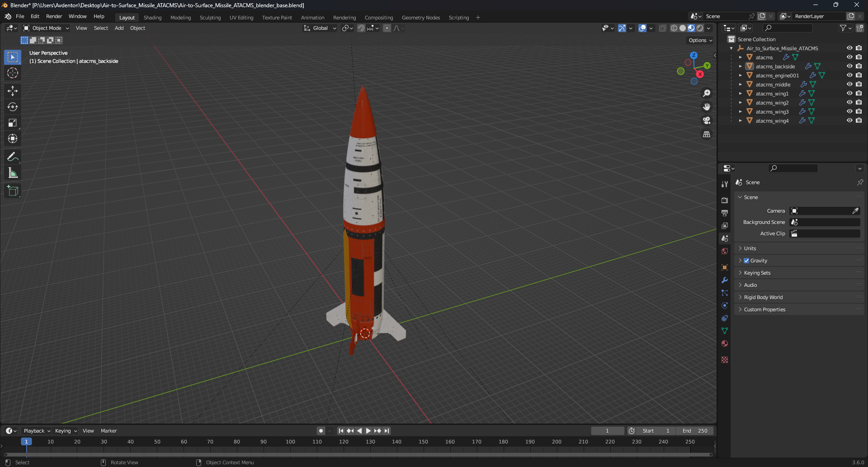Select the Annotate tool

13,157
